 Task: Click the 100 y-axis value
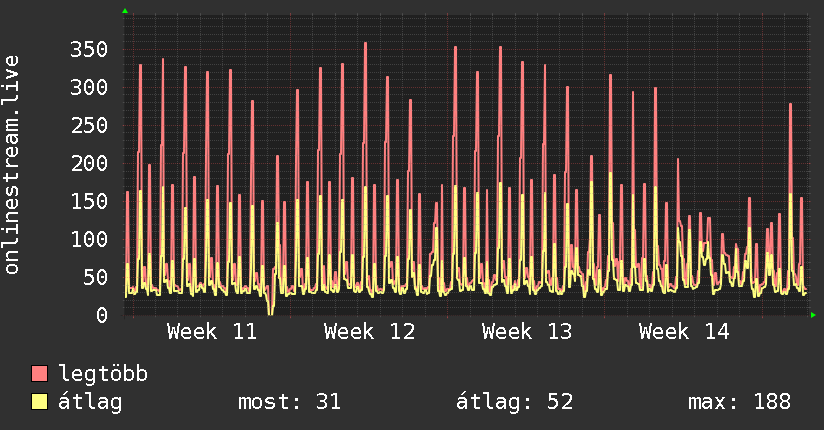coord(89,239)
